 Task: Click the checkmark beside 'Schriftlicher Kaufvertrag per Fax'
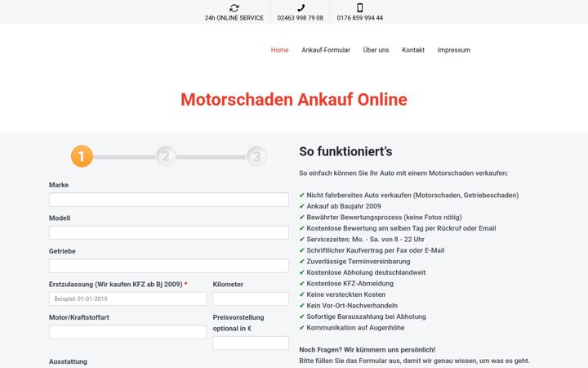click(302, 250)
